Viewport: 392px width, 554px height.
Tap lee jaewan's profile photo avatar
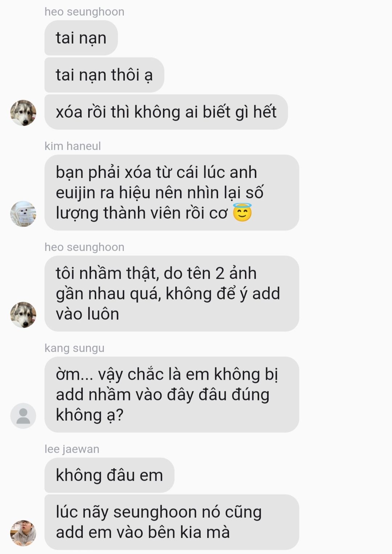point(23,533)
